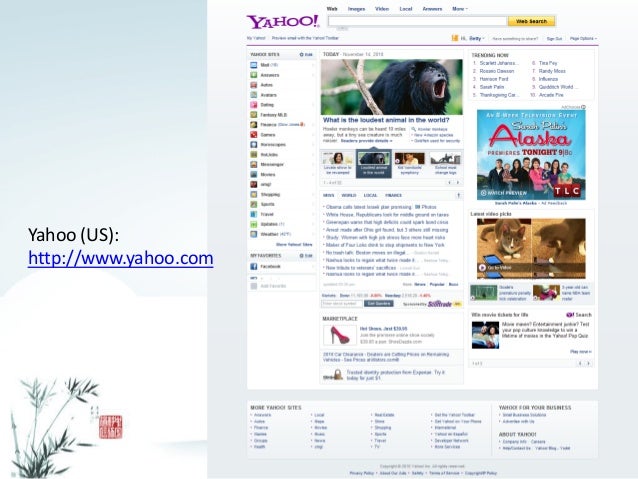Open the howler monkey main story image

[391, 87]
